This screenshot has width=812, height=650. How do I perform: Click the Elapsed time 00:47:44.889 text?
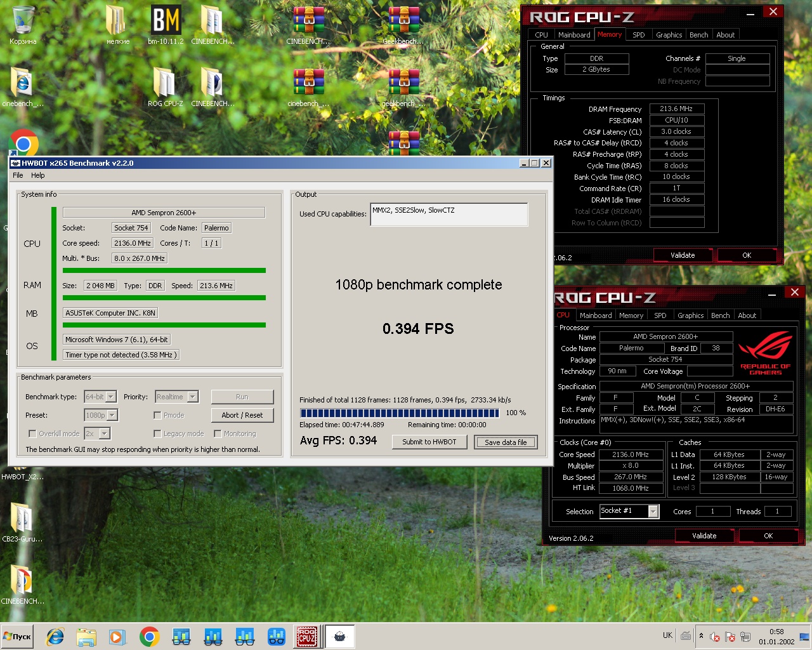(x=342, y=425)
